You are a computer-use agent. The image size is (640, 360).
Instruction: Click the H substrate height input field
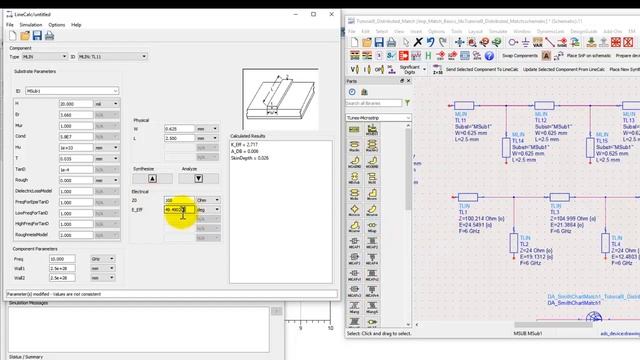tap(76, 104)
